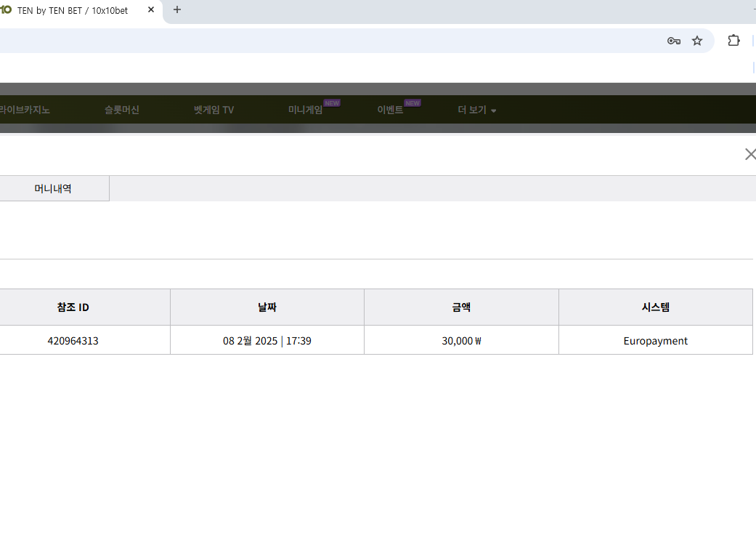Close the TEN by TEN BET tab
Screen dimensions: 756x548
click(151, 10)
